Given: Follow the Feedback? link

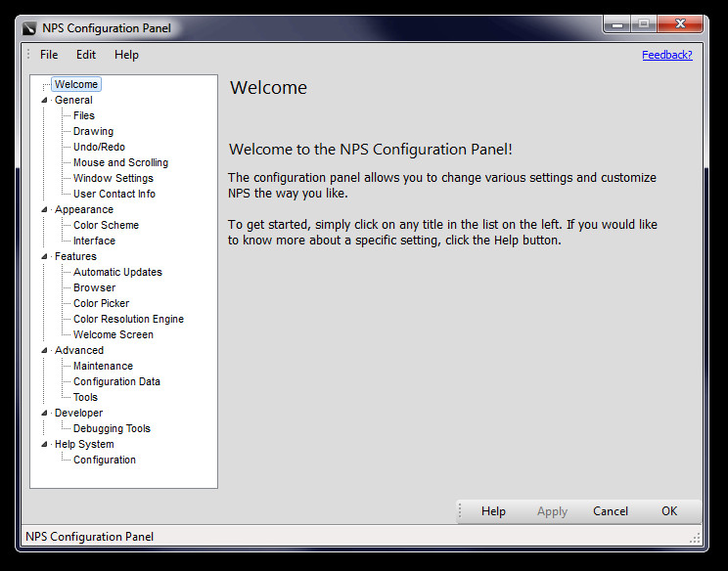Looking at the screenshot, I should point(666,55).
